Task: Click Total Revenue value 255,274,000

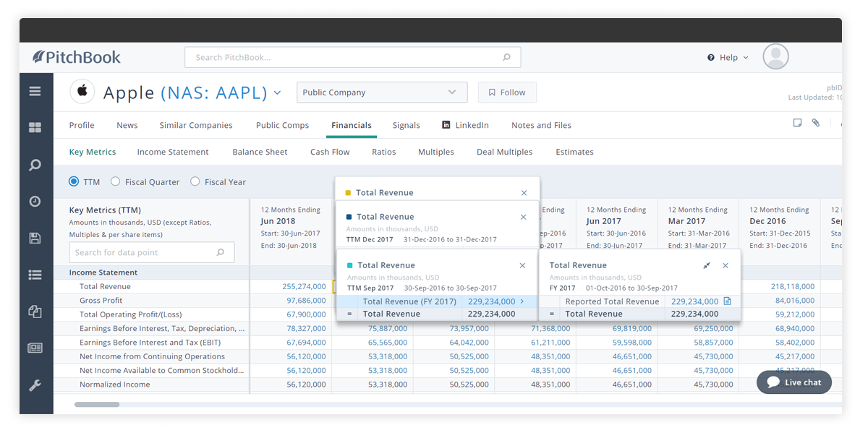Action: point(304,287)
